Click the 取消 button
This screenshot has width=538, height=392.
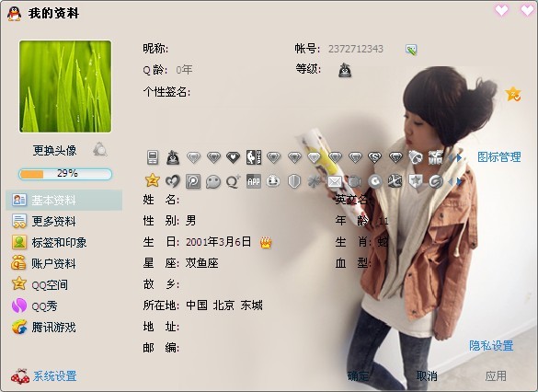tap(427, 375)
